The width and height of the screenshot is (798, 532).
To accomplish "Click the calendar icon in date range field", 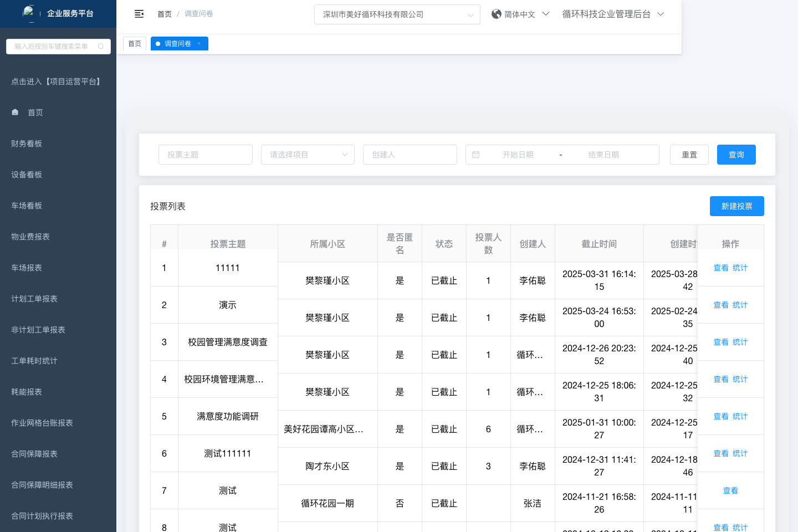I will click(475, 155).
